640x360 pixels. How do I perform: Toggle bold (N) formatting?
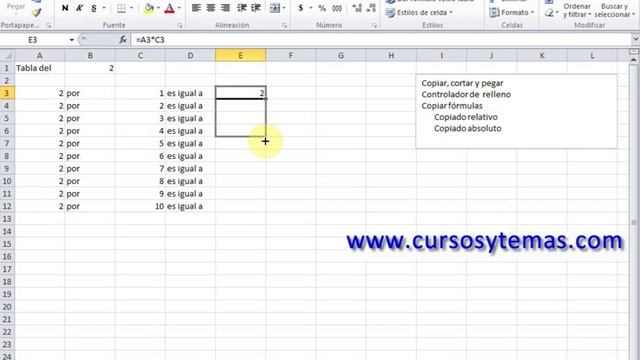pyautogui.click(x=65, y=8)
